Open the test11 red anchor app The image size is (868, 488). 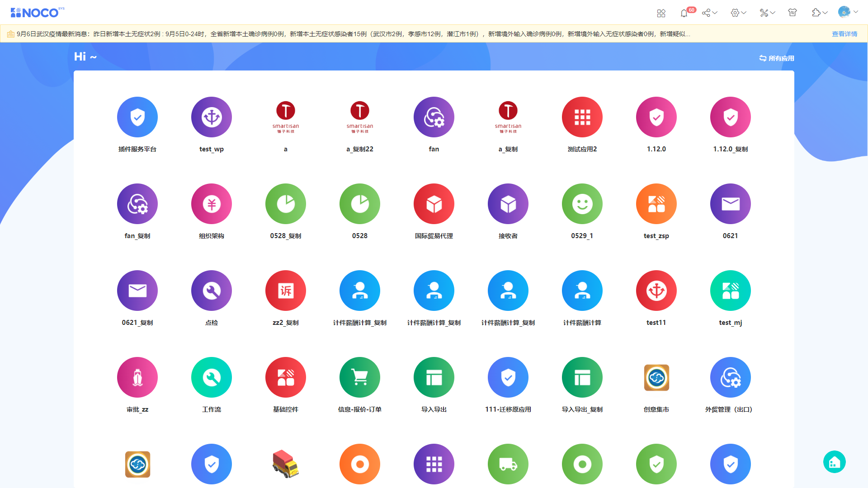click(x=656, y=291)
